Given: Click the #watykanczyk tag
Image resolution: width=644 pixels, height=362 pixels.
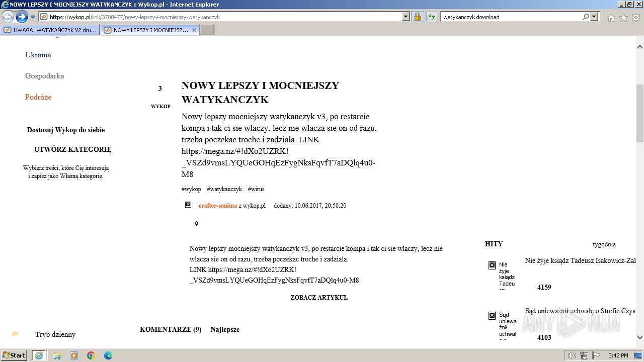Looking at the screenshot, I should pos(224,189).
